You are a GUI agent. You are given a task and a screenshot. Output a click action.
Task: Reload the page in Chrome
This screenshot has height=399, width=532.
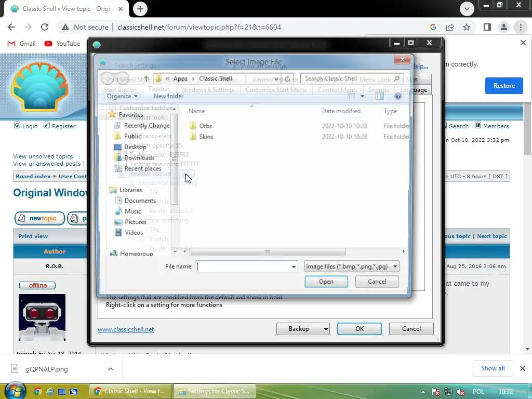click(x=45, y=27)
